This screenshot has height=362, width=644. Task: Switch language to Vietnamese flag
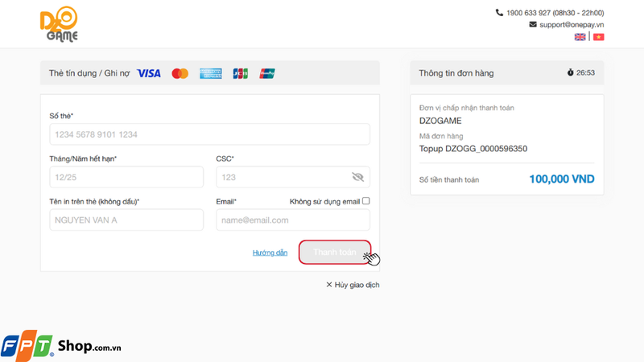pos(598,37)
